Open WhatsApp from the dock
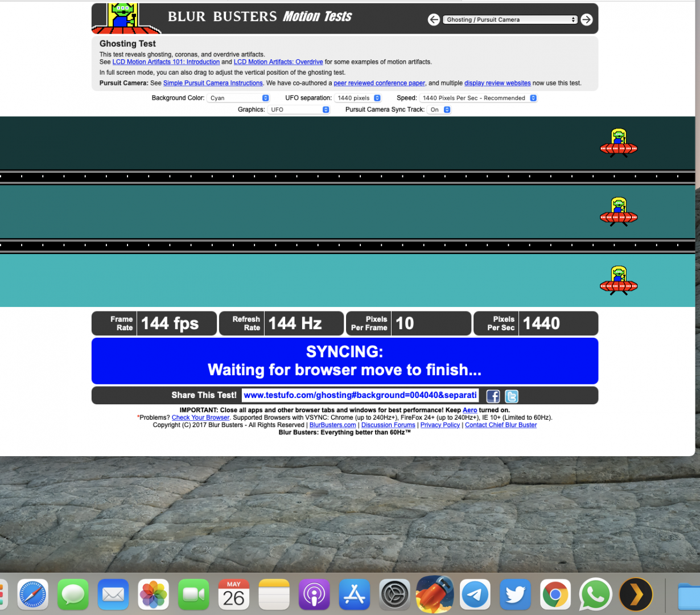This screenshot has width=700, height=615. 595,596
